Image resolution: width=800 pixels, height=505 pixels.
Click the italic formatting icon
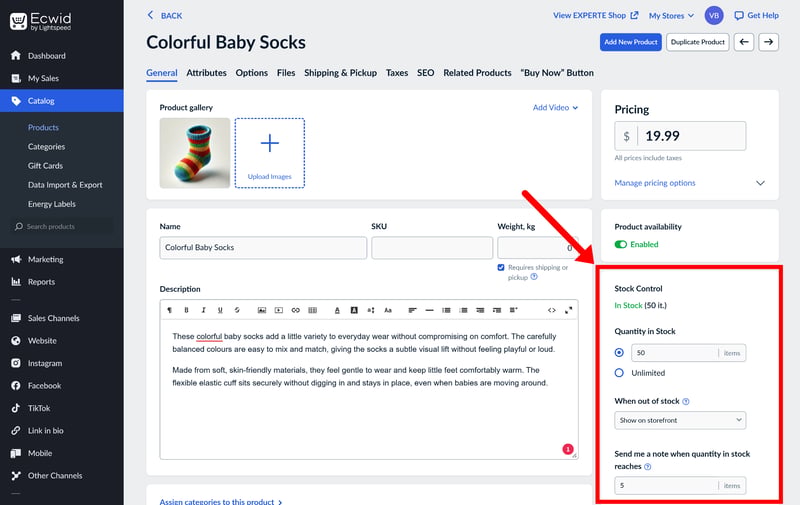pyautogui.click(x=203, y=310)
